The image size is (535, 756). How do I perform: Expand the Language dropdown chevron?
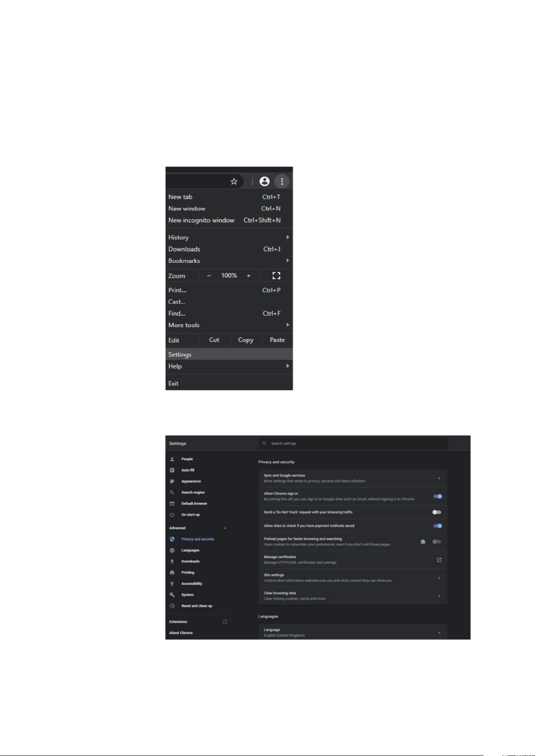pos(439,633)
